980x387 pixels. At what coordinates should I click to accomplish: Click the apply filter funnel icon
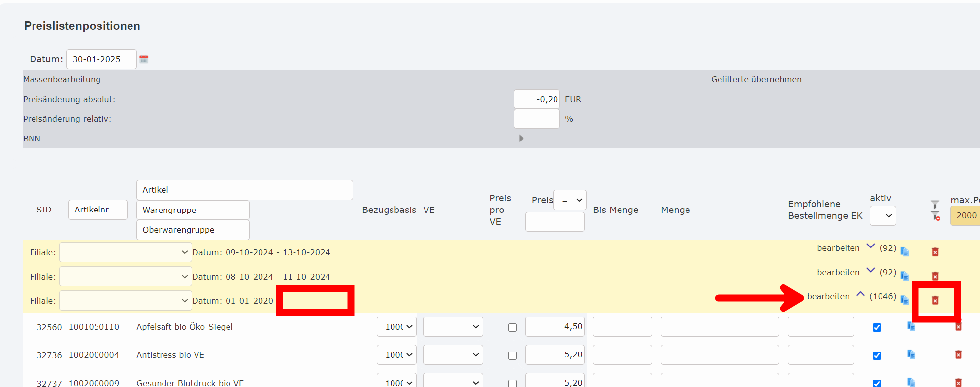[934, 205]
